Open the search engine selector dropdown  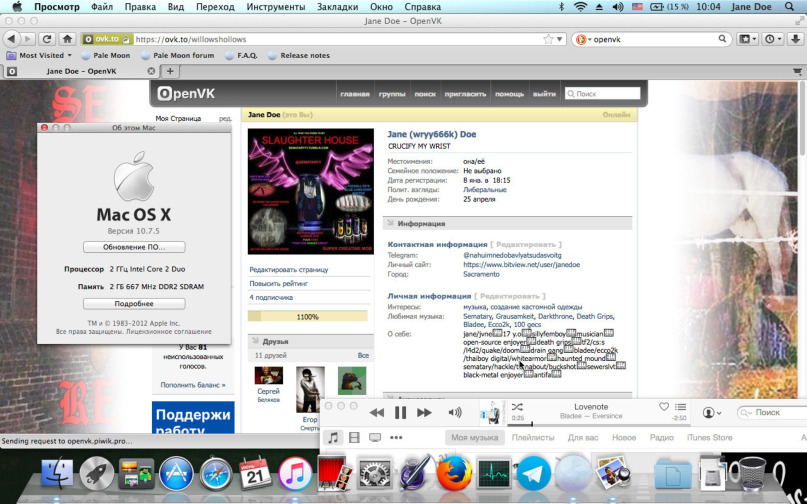pyautogui.click(x=584, y=39)
